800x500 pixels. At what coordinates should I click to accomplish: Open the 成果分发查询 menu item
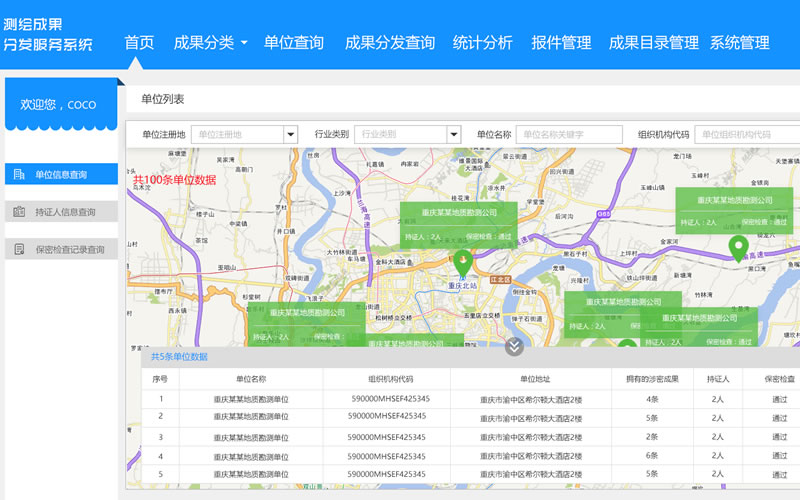pos(389,43)
